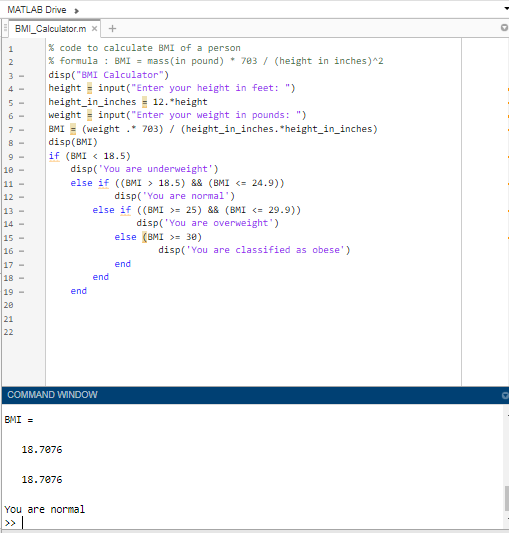Open the MATLAB Drive folder breadcrumb
The image size is (509, 533).
(37, 10)
